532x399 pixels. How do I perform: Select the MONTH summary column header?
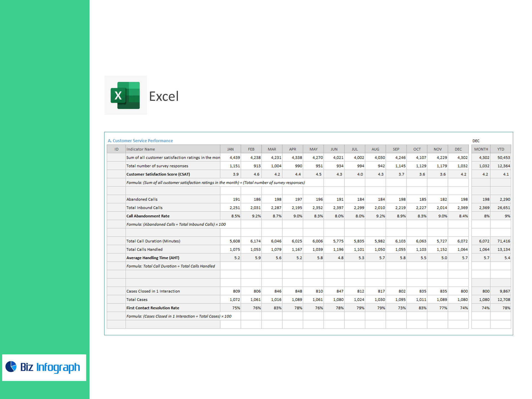coord(481,149)
